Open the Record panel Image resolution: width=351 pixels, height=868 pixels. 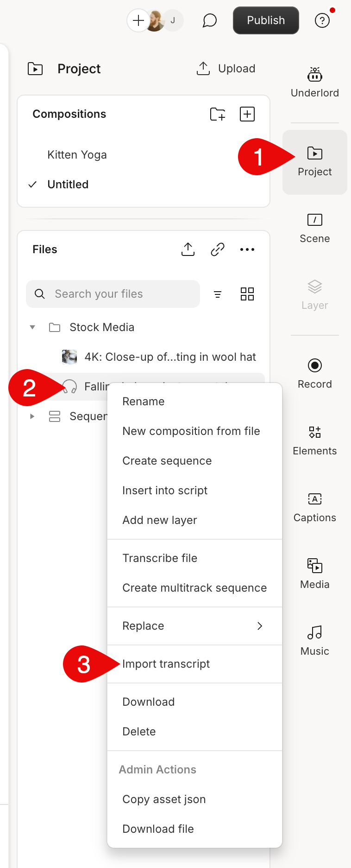coord(314,374)
